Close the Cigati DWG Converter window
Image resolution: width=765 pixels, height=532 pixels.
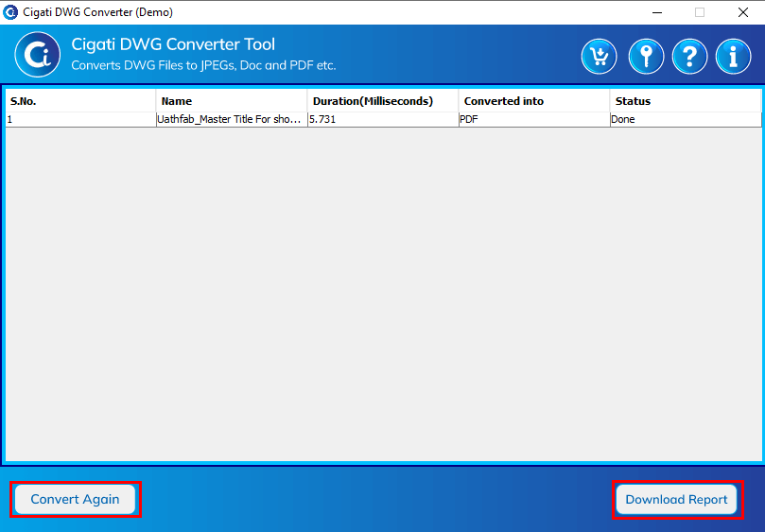(x=743, y=12)
